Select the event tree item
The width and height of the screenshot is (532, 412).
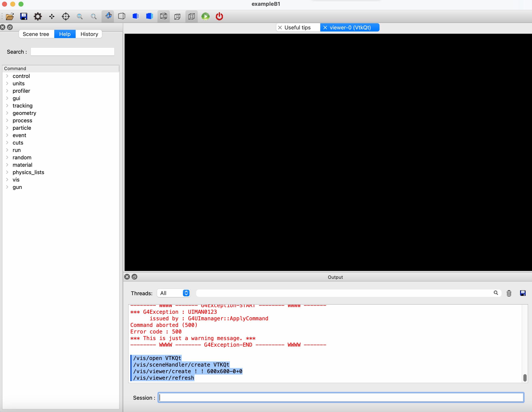(x=19, y=135)
